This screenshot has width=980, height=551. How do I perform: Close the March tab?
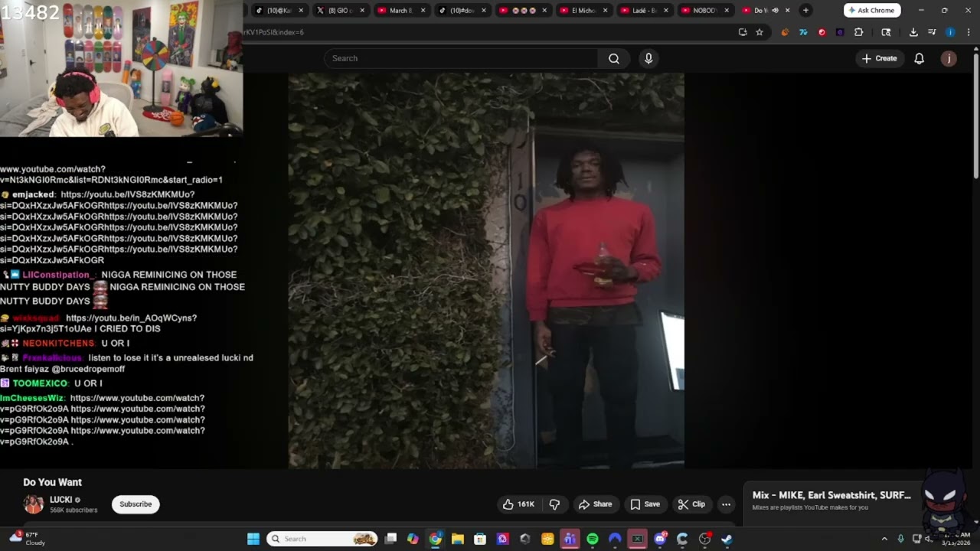coord(423,10)
